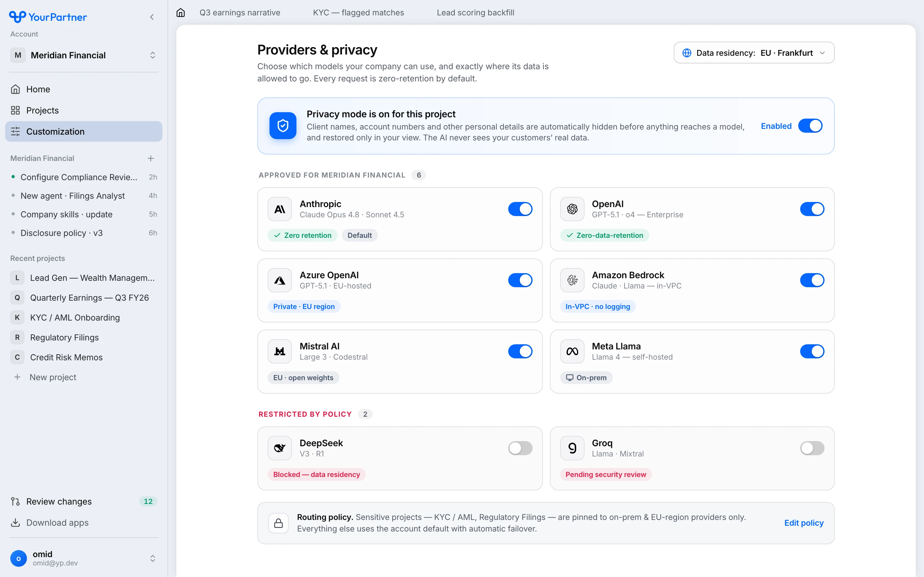This screenshot has height=577, width=924.
Task: Click the home icon in the tab bar
Action: tap(181, 13)
